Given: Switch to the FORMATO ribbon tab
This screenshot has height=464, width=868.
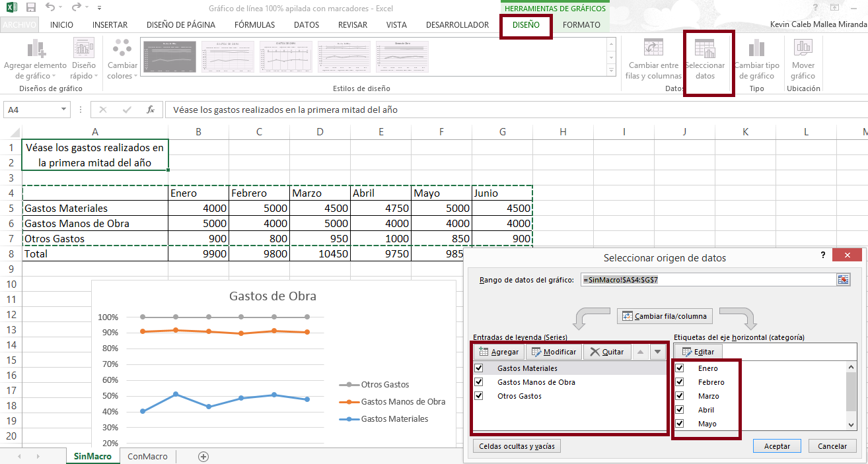Looking at the screenshot, I should tap(581, 25).
